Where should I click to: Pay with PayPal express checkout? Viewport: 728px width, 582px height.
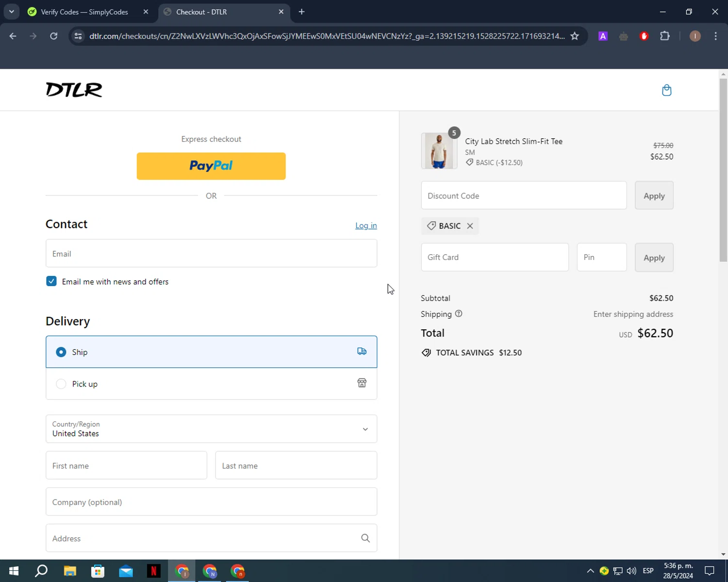[211, 166]
